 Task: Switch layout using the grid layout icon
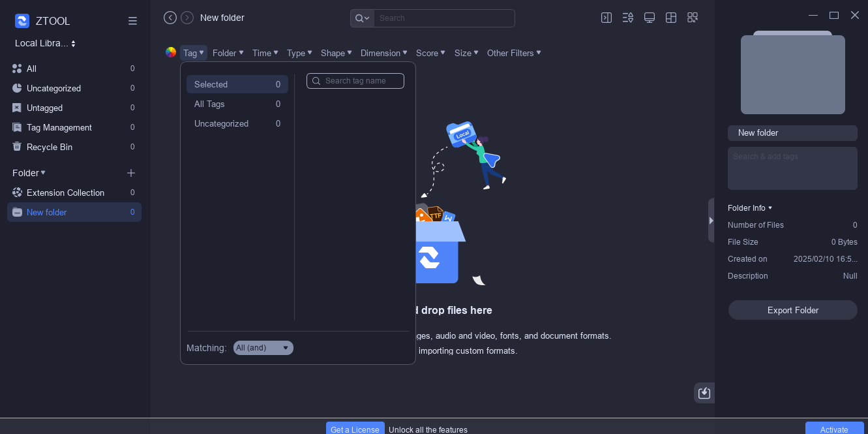pos(671,18)
